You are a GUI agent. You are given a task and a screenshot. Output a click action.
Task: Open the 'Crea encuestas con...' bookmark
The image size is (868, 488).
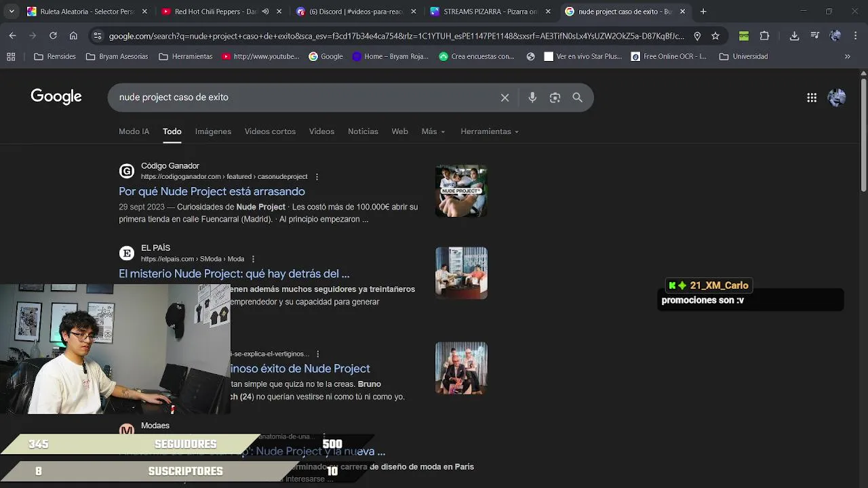click(x=477, y=56)
